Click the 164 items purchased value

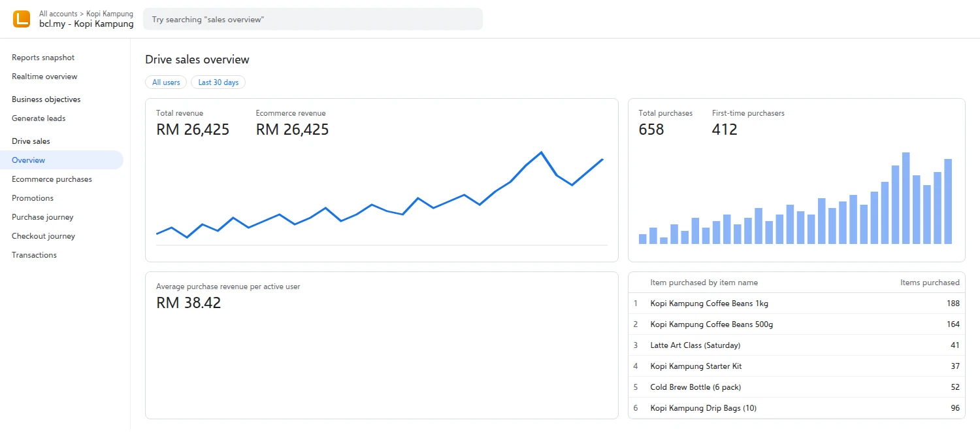953,324
